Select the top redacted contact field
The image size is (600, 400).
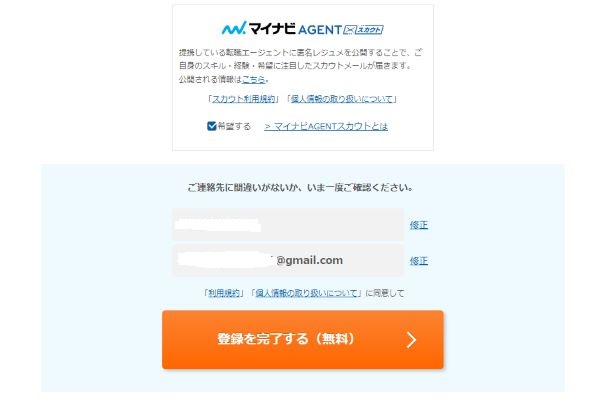[288, 225]
